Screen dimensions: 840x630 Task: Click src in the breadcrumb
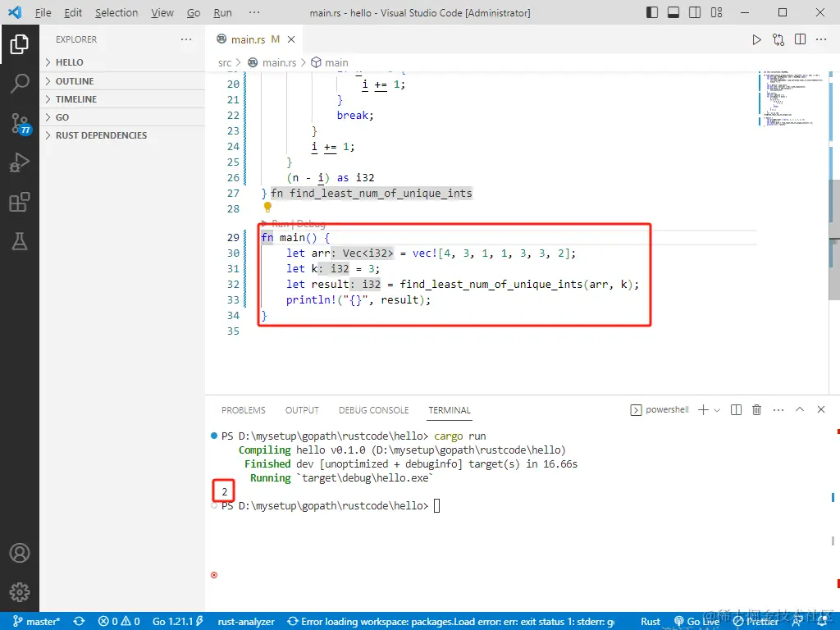click(225, 62)
